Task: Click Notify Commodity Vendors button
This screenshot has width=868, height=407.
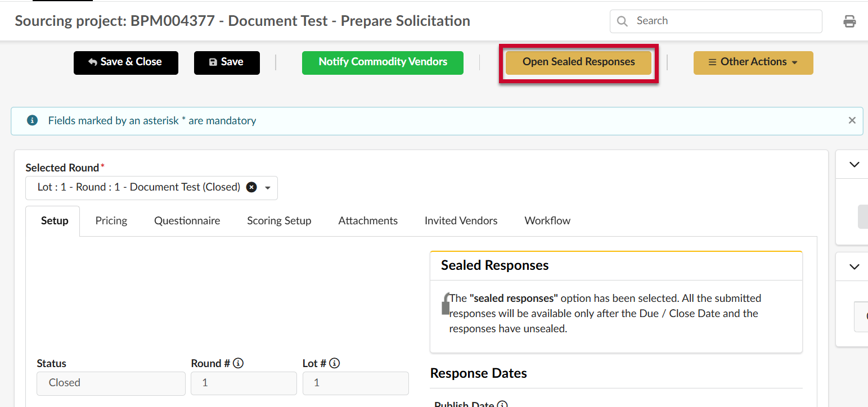Action: click(383, 62)
